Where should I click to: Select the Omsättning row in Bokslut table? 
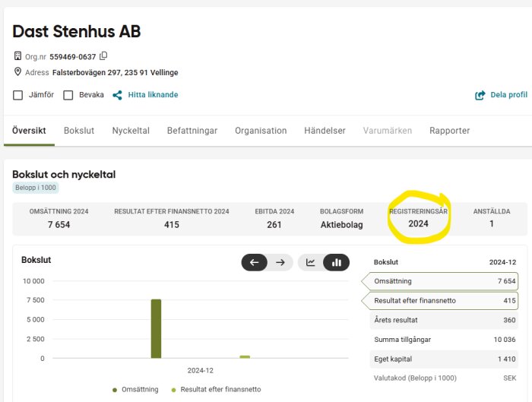click(440, 281)
